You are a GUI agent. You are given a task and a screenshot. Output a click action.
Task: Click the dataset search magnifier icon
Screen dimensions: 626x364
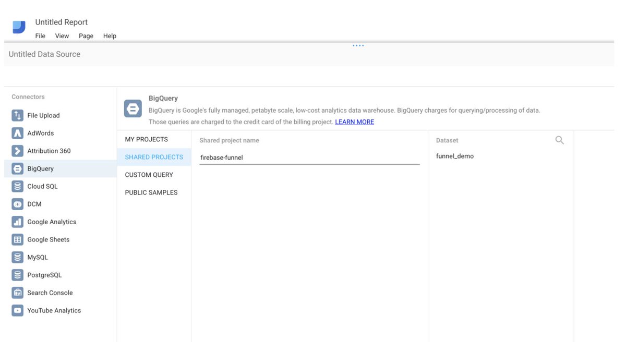tap(560, 140)
